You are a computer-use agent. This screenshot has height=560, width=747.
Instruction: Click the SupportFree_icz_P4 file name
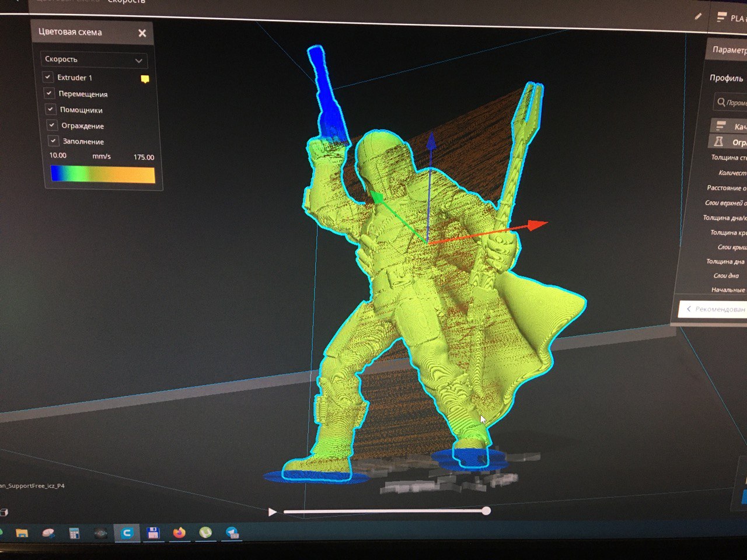coord(32,485)
